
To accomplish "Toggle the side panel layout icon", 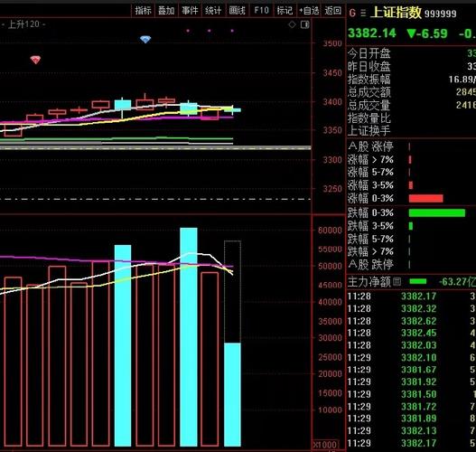I will click(305, 24).
